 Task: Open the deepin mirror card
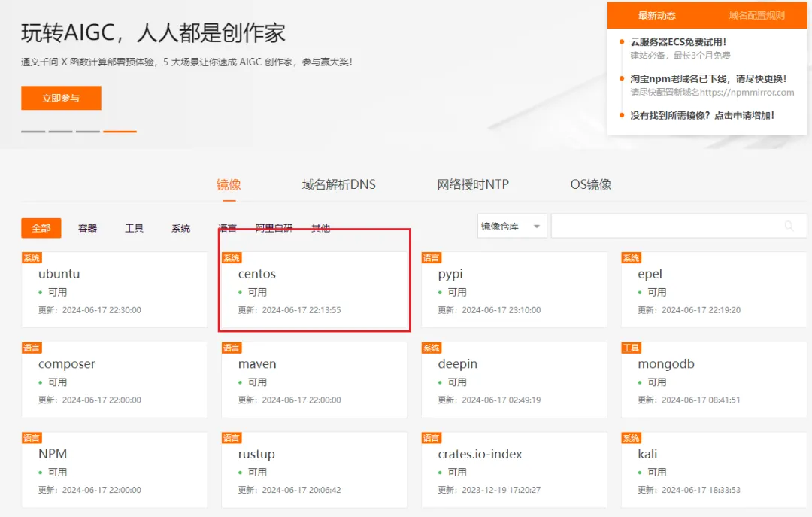coord(514,380)
